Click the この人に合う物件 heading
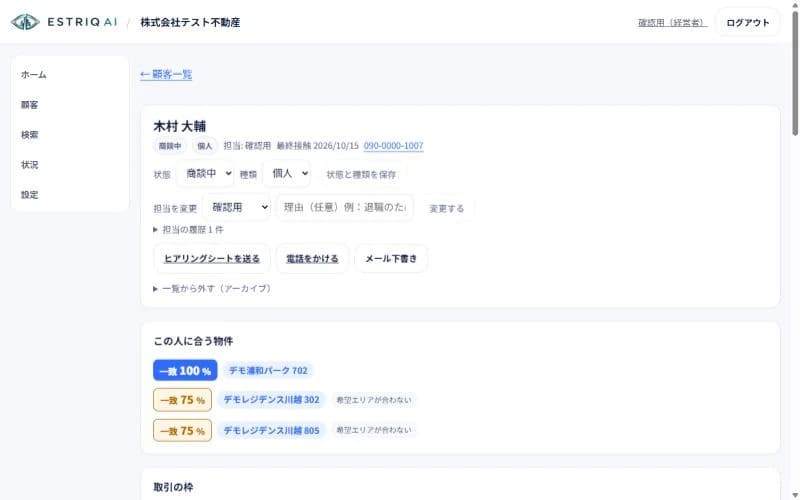Viewport: 800px width, 500px height. click(193, 341)
